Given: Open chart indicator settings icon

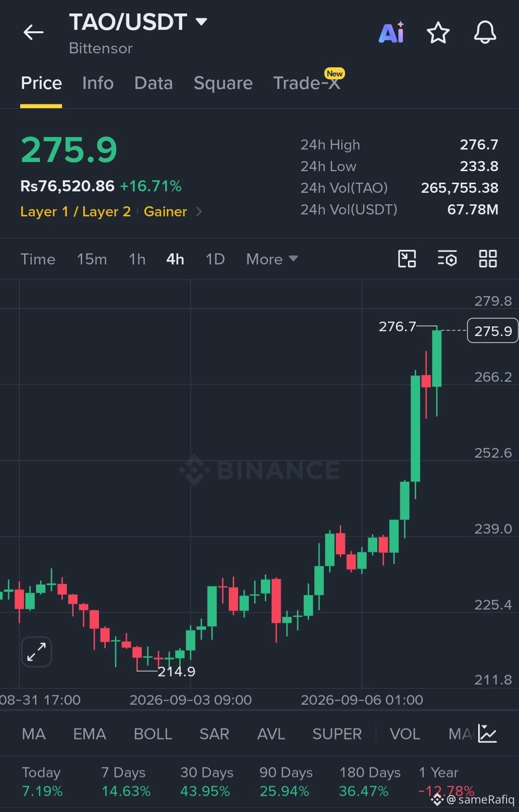Looking at the screenshot, I should pos(447,259).
